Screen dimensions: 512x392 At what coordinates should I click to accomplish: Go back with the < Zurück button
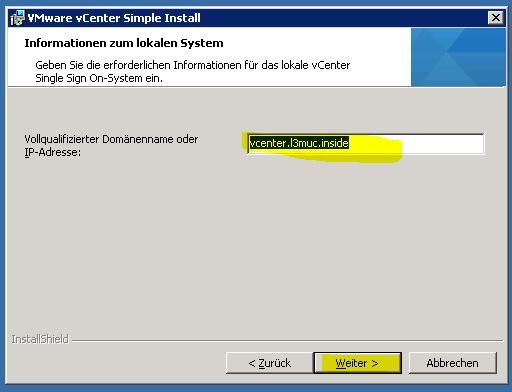click(269, 363)
